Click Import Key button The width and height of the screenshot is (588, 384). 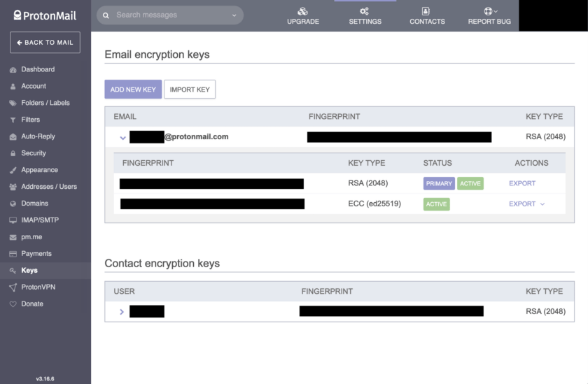click(190, 89)
